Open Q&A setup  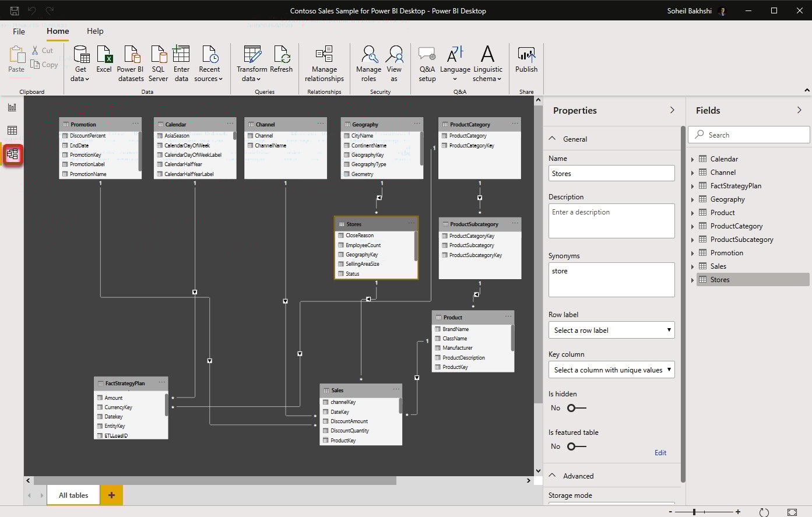(x=427, y=64)
